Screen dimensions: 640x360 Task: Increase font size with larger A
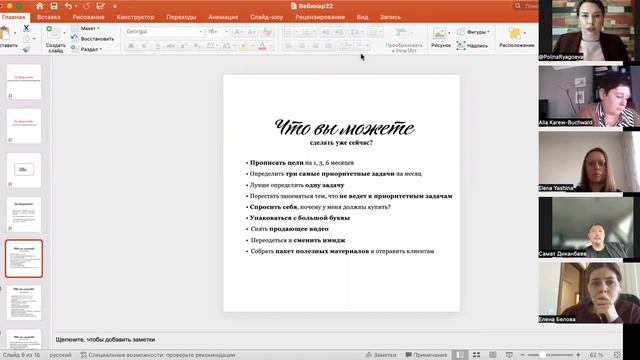click(238, 32)
